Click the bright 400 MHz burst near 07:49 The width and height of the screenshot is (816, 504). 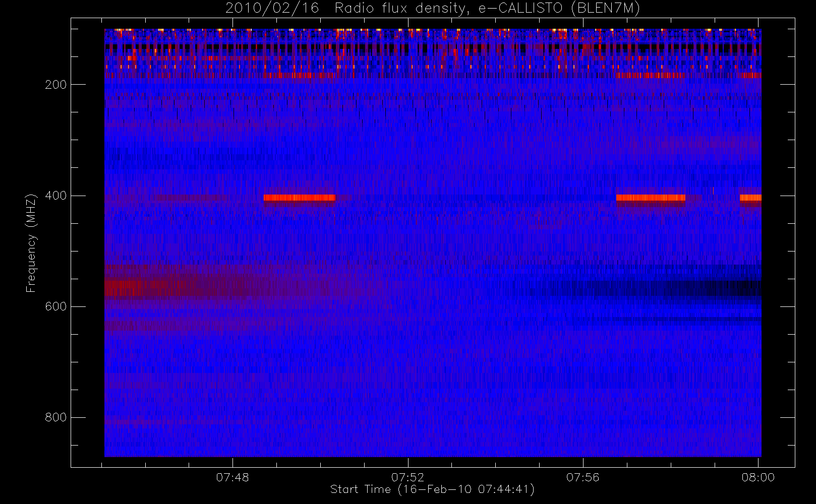(x=300, y=198)
